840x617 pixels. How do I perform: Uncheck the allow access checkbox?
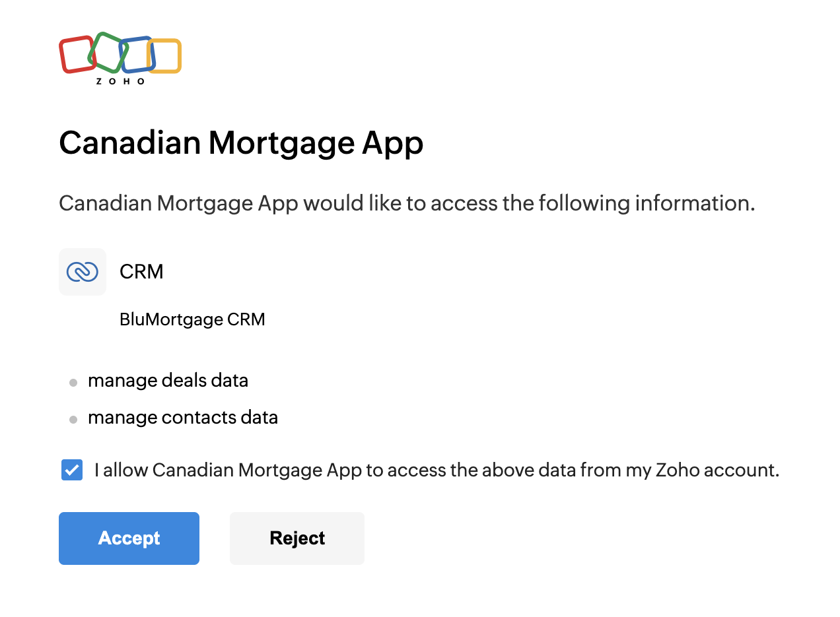tap(72, 471)
